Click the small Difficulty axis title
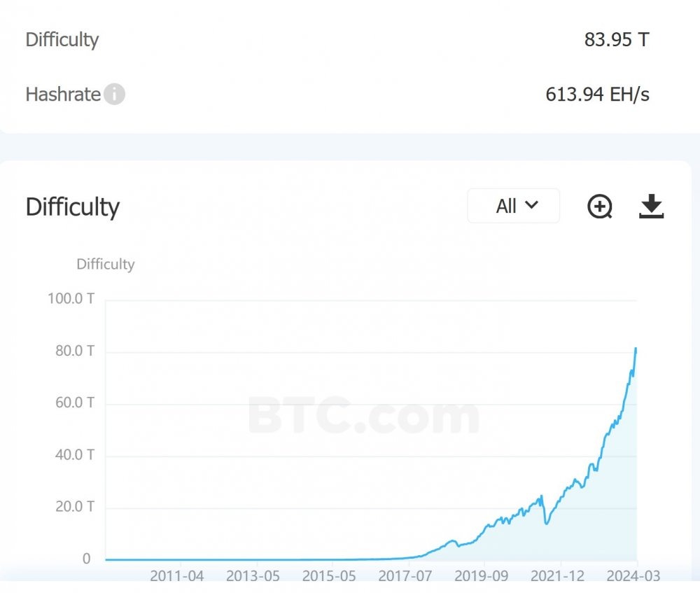Screen dimensions: 700x593 (106, 264)
